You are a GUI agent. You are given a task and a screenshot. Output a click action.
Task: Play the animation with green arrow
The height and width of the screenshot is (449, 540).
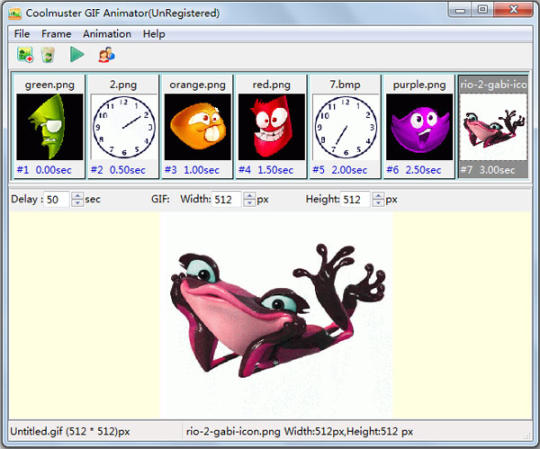pyautogui.click(x=77, y=54)
